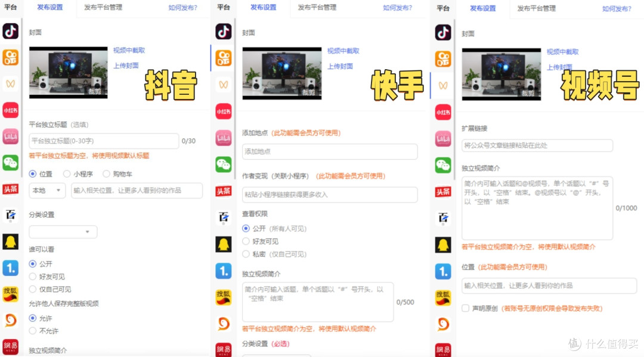
Task: Select Douyin icon in right panel sidebar
Action: pos(443,32)
